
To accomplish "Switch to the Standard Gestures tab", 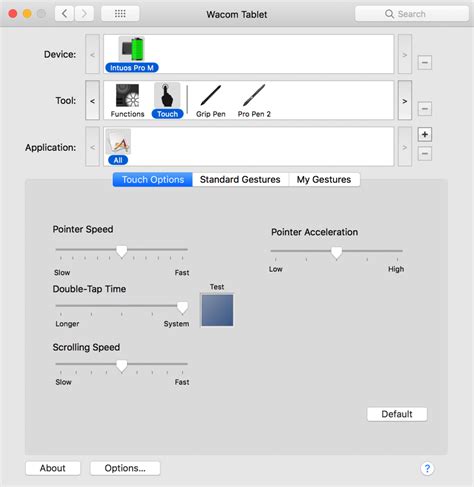I will (x=240, y=180).
